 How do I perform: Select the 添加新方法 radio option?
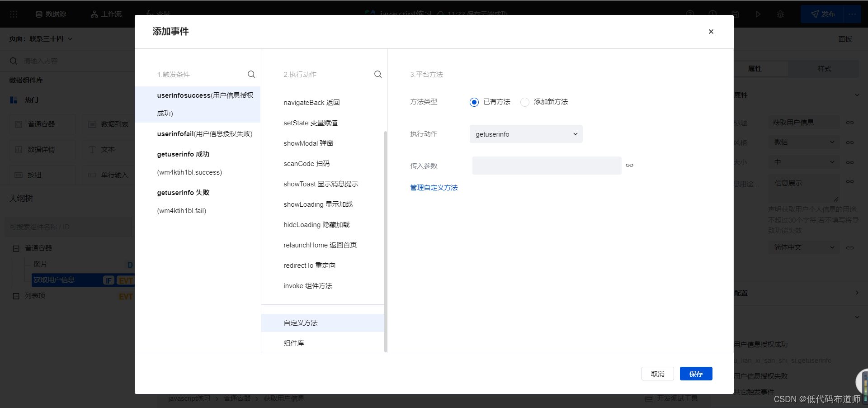(x=525, y=102)
